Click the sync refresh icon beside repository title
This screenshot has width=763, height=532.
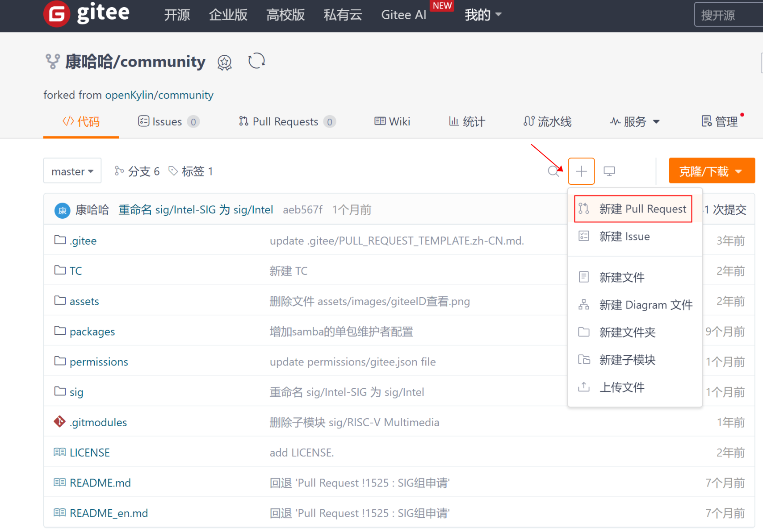point(256,61)
